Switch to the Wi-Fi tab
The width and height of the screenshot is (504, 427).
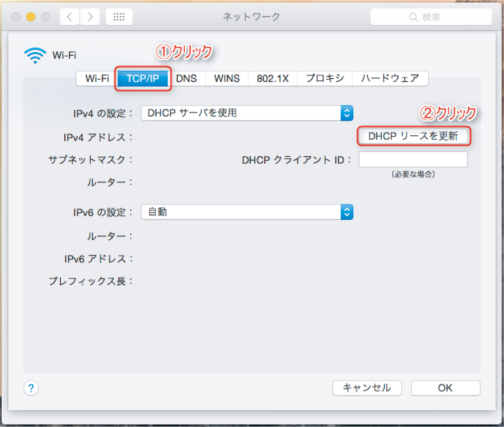97,78
